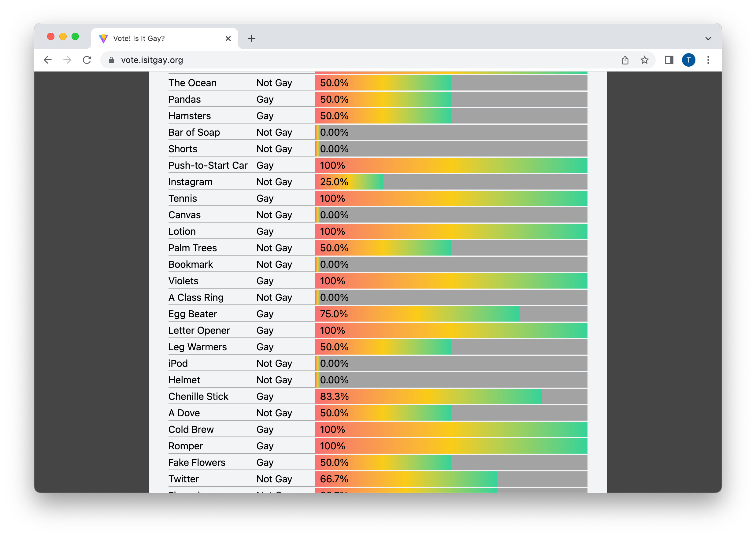Share this page via share icon

point(625,60)
